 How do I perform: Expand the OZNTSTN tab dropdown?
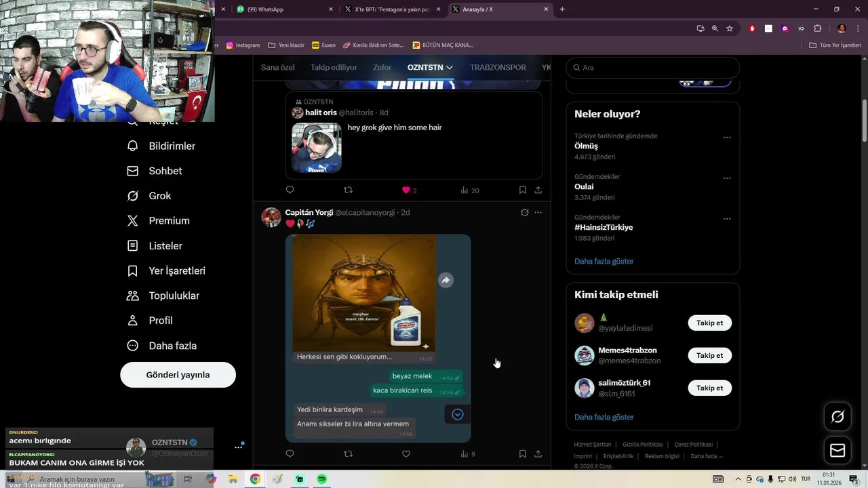point(449,68)
